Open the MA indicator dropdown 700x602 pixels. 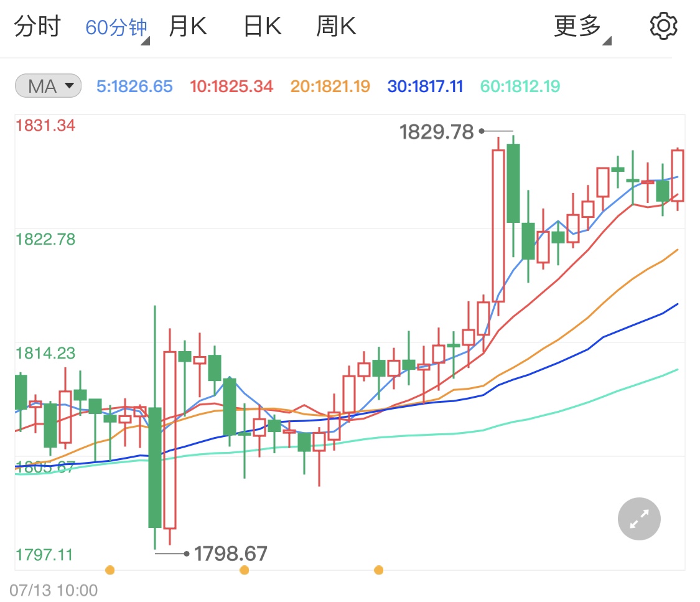pos(47,86)
